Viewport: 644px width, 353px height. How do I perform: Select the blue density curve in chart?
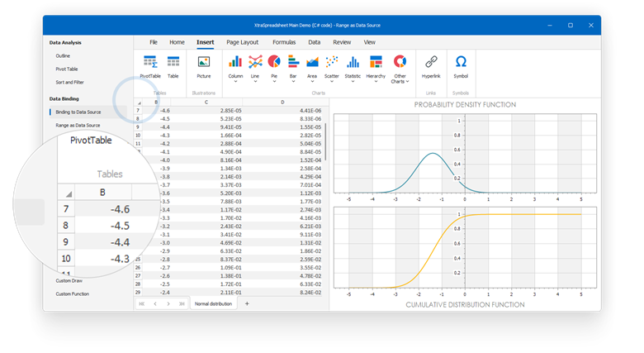[433, 154]
